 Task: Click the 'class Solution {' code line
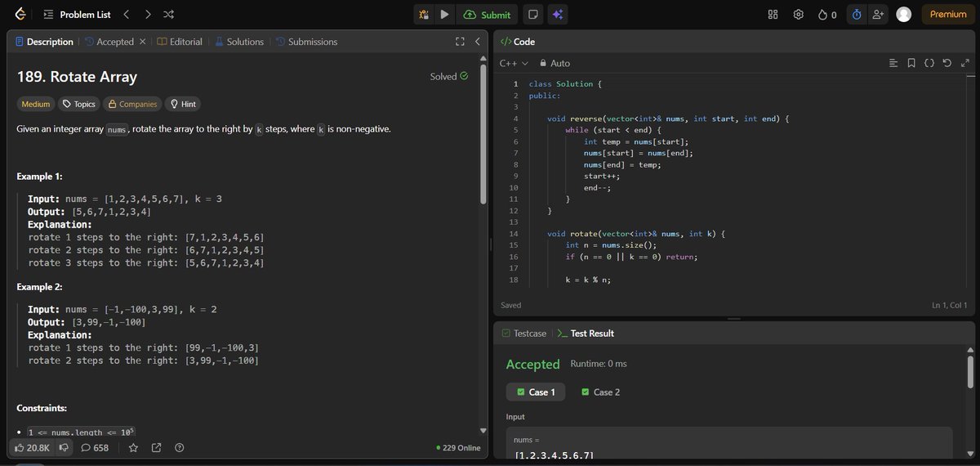click(x=565, y=84)
